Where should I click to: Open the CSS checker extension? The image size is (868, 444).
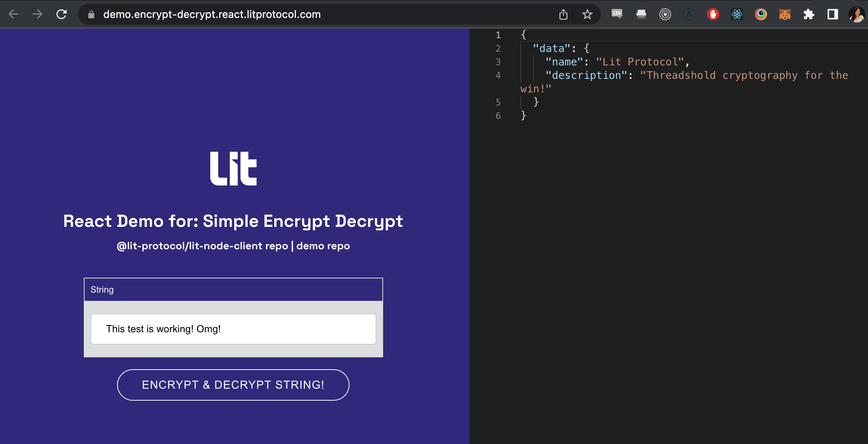click(x=617, y=14)
